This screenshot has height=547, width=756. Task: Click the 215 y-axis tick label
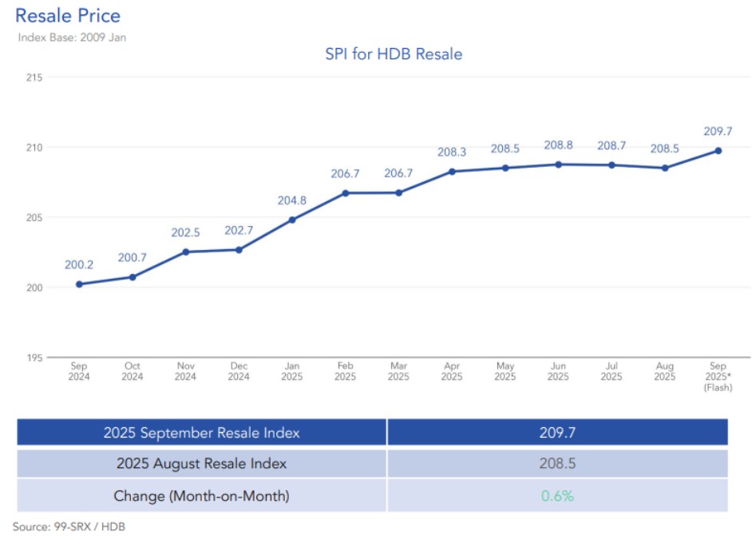34,77
